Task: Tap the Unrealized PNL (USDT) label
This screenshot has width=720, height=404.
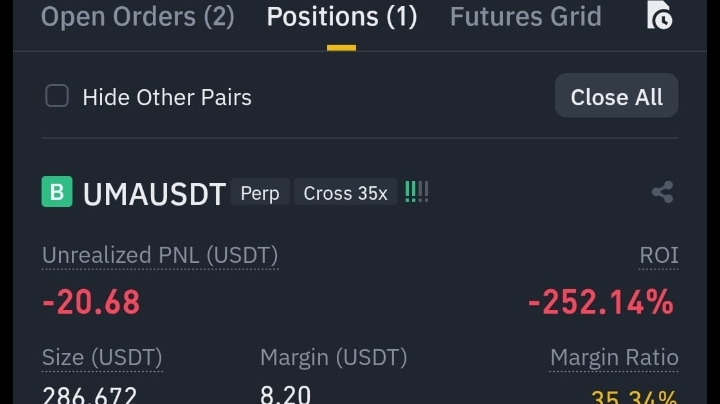Action: (x=160, y=255)
